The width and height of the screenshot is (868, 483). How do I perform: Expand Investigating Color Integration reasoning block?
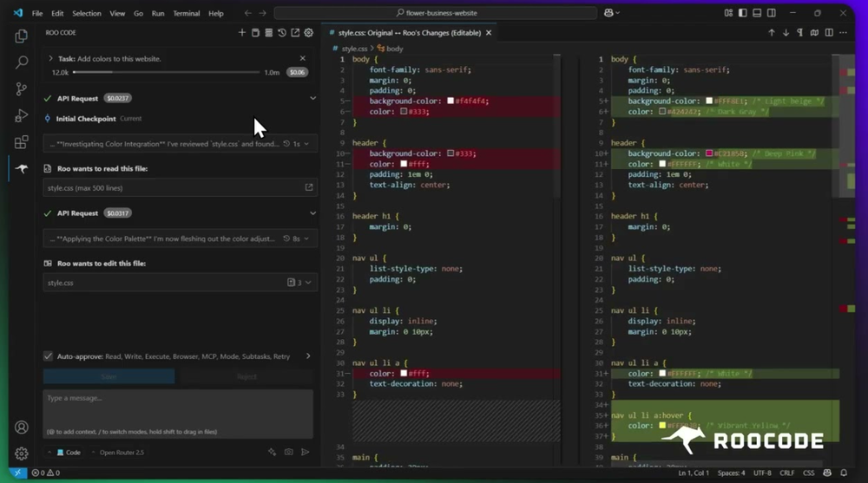[x=180, y=144]
